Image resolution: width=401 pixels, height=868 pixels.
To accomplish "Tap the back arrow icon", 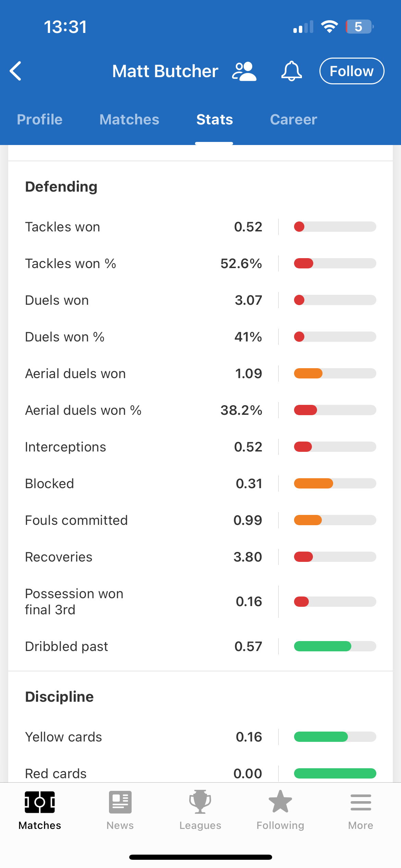I will click(16, 71).
